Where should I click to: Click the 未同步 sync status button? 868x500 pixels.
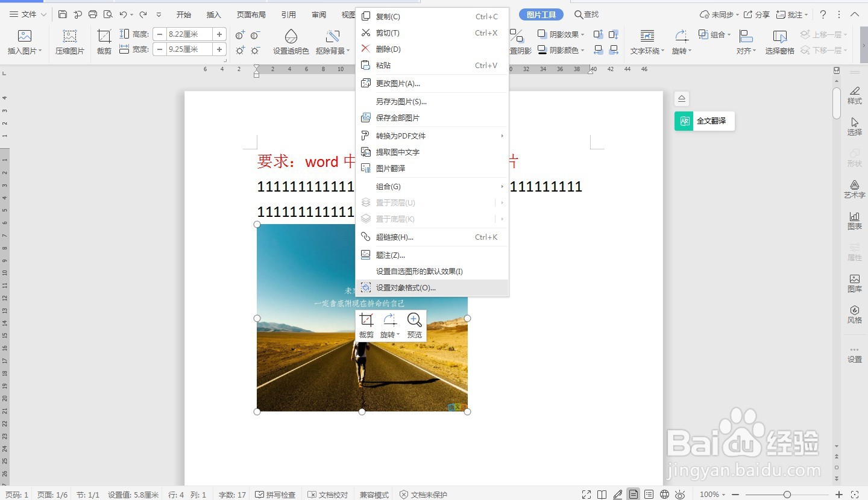719,14
